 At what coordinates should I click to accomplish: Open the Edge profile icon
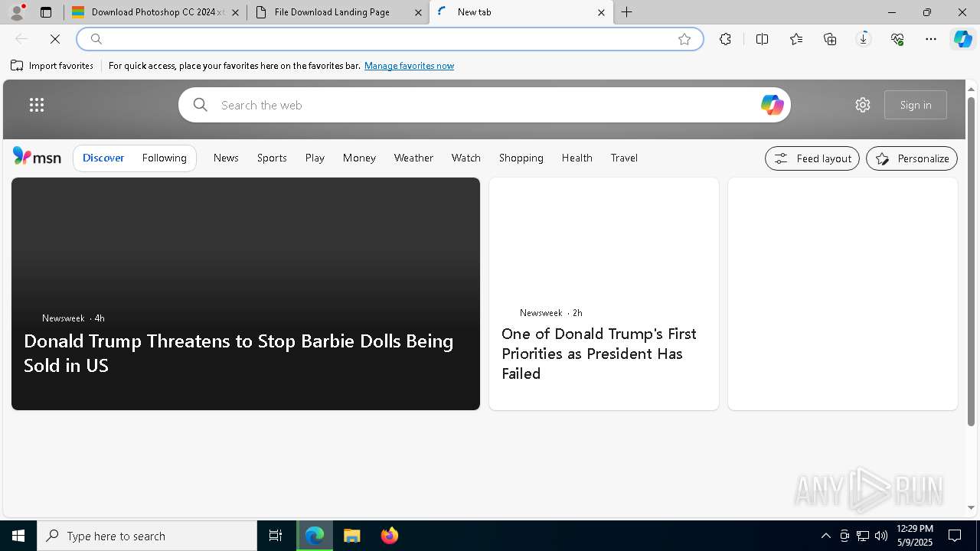[17, 12]
